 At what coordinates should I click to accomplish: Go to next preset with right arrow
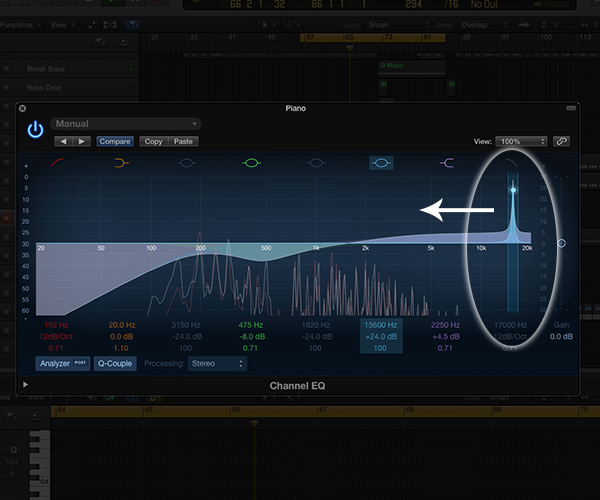coord(82,142)
